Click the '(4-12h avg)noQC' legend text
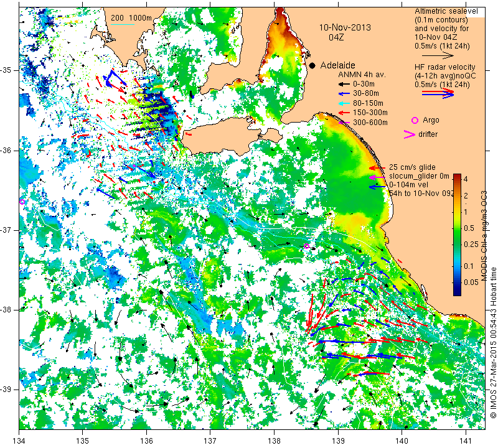Viewport: 498px width, 448px height. coord(445,76)
